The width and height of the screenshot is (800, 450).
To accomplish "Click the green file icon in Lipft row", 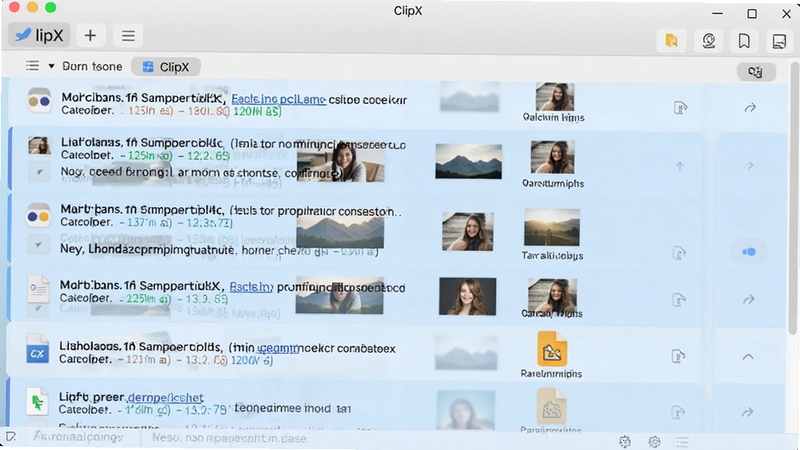I will 37,402.
